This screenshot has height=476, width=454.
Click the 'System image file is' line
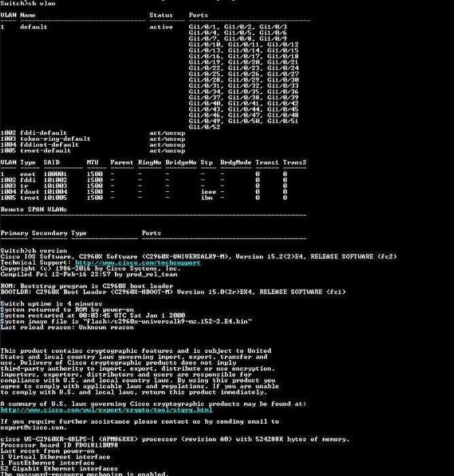point(126,322)
